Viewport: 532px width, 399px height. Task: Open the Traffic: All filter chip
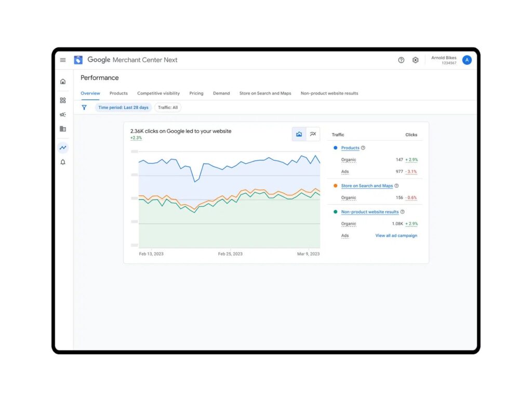(167, 108)
